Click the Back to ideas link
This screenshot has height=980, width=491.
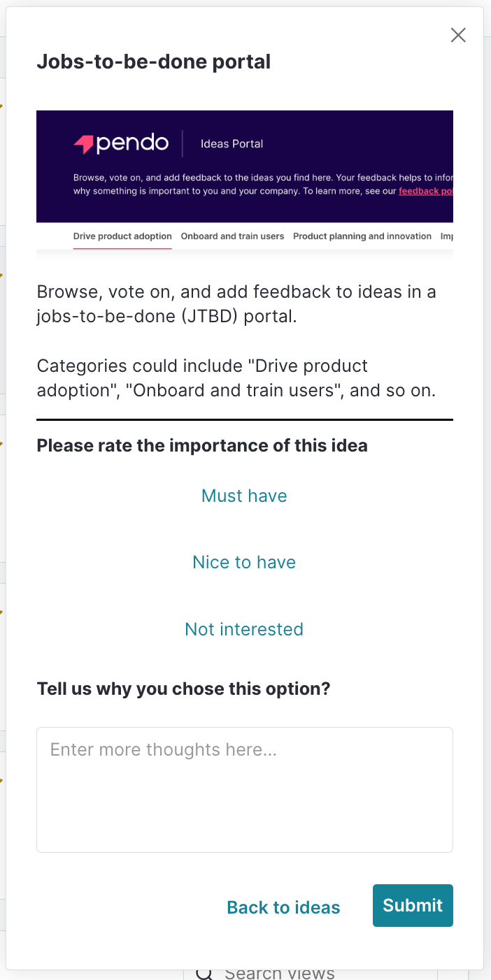(x=283, y=907)
